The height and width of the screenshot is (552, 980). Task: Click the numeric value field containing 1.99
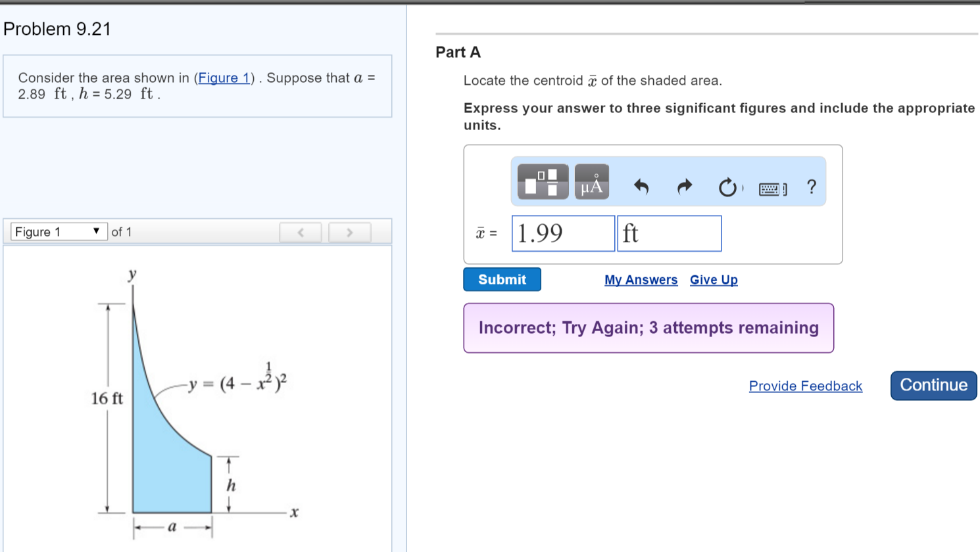(x=564, y=233)
